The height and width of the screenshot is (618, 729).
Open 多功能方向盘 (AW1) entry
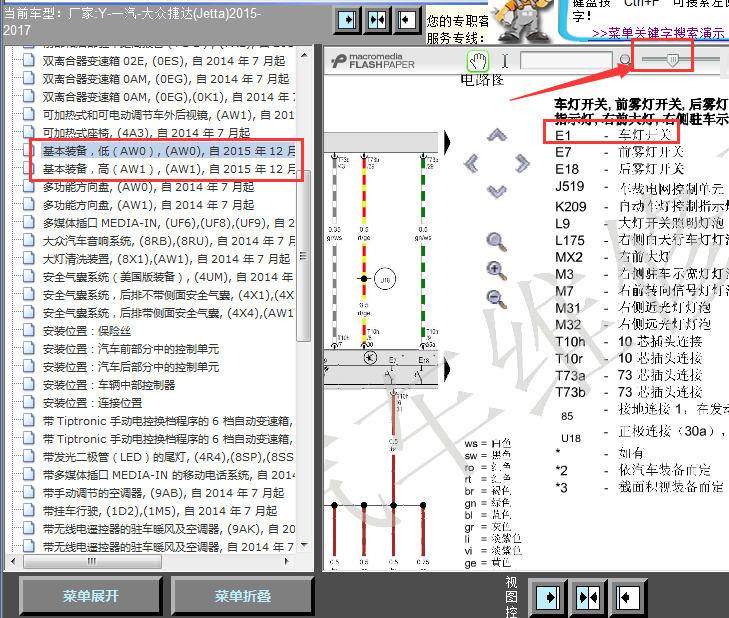[x=148, y=205]
